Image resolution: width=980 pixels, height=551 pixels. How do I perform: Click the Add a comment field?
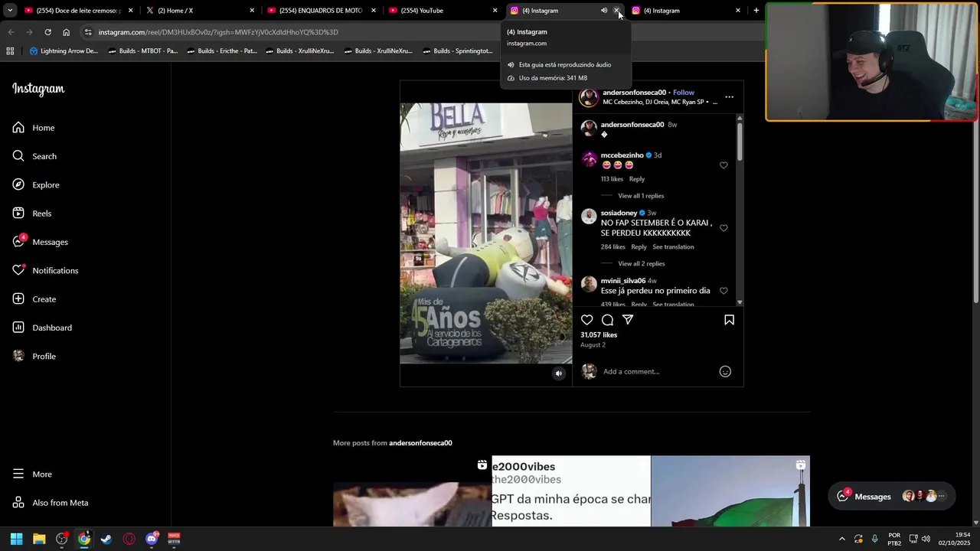click(x=658, y=372)
